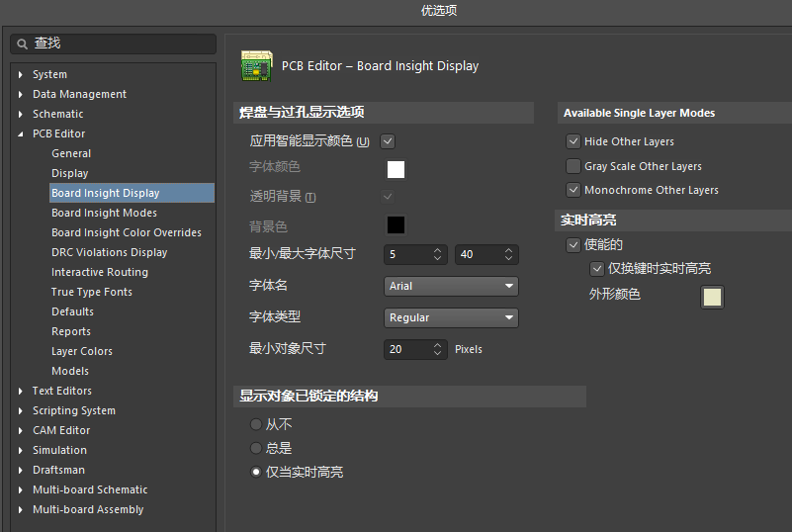Expand the Text Editors node
Image resolution: width=792 pixels, height=532 pixels.
tap(20, 391)
